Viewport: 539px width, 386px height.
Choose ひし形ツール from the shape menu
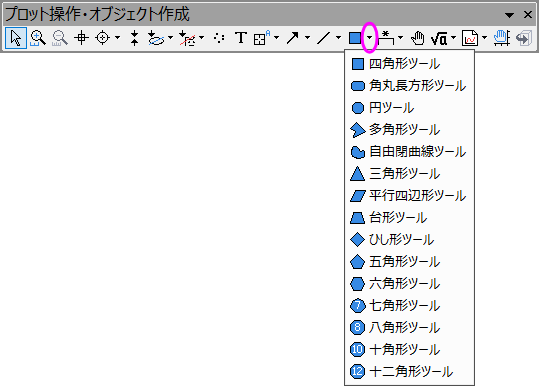pyautogui.click(x=409, y=240)
